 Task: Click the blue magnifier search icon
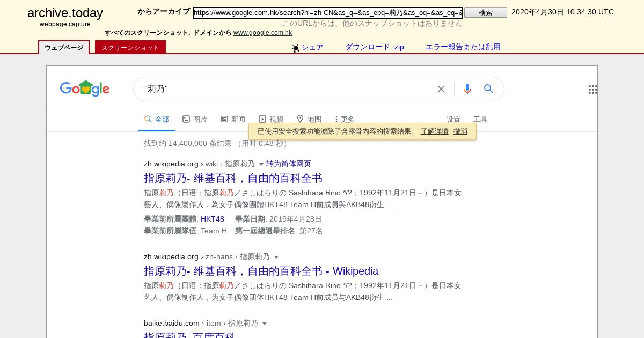(488, 89)
